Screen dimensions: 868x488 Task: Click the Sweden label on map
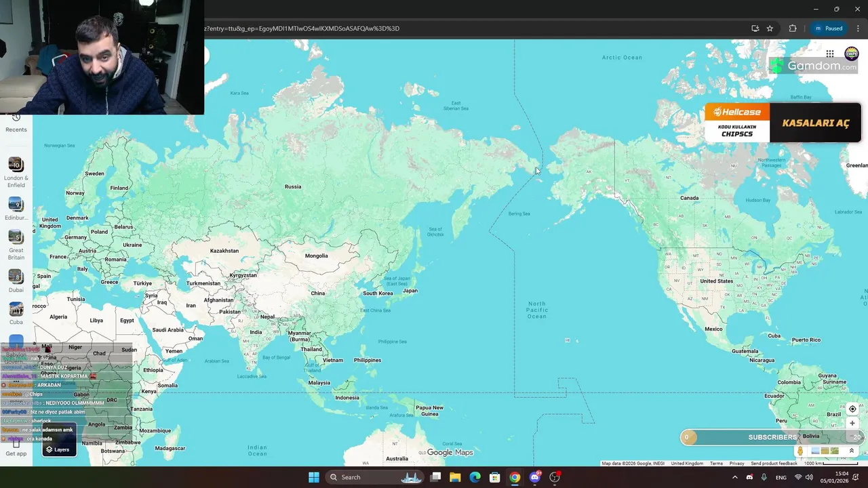pos(94,174)
